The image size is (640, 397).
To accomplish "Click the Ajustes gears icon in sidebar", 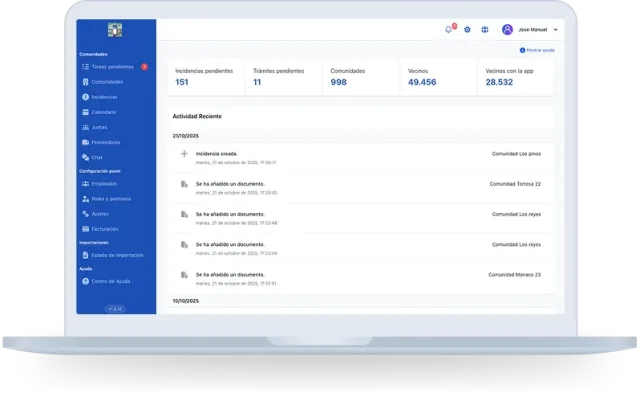I will coord(85,214).
